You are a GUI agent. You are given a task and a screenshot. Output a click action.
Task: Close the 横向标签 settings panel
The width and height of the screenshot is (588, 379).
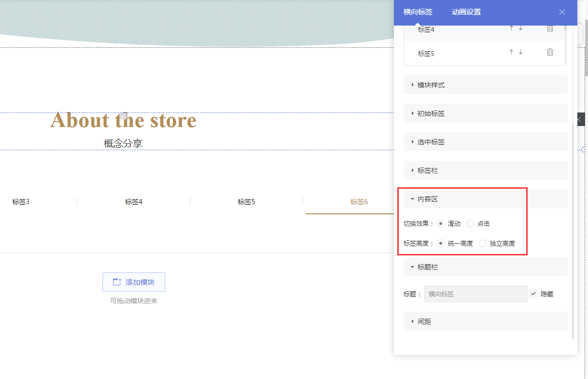[x=562, y=12]
